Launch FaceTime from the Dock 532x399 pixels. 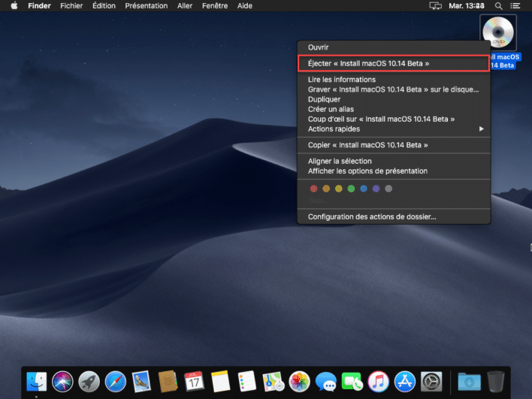pyautogui.click(x=352, y=382)
